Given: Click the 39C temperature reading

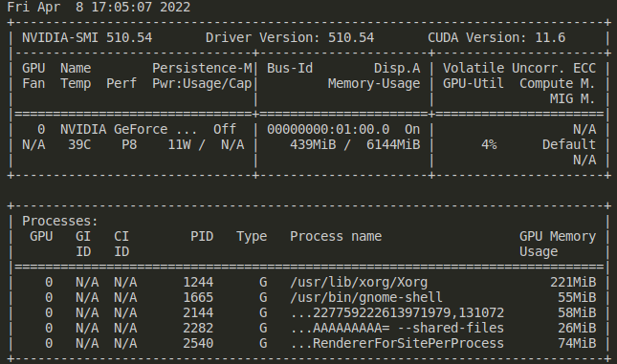Looking at the screenshot, I should point(79,144).
